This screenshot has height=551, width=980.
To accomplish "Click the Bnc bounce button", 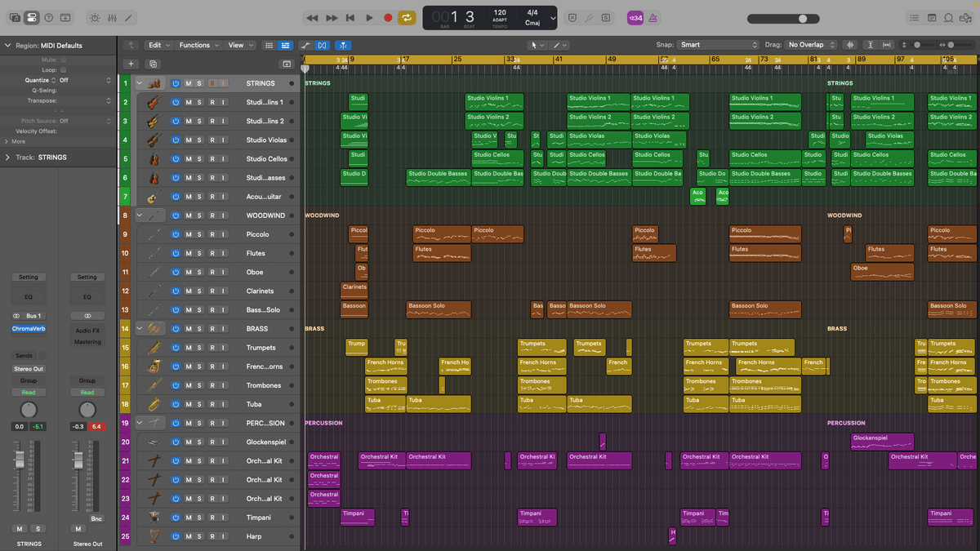I will pyautogui.click(x=96, y=518).
